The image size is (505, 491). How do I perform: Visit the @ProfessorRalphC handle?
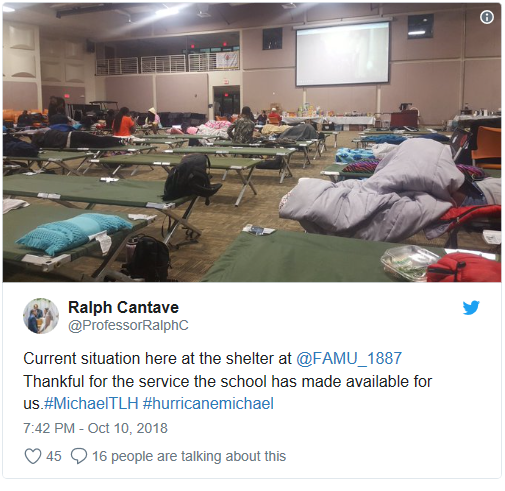pos(128,325)
